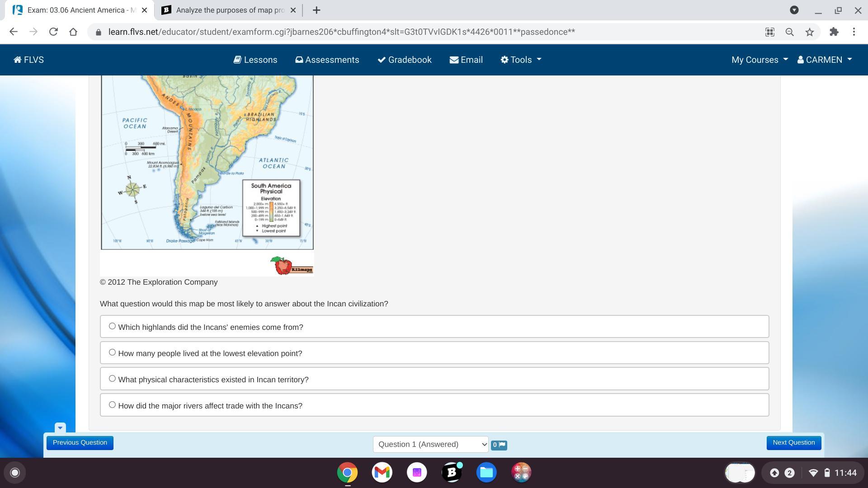Open the Question 1 (Answered) dropdown

click(430, 445)
